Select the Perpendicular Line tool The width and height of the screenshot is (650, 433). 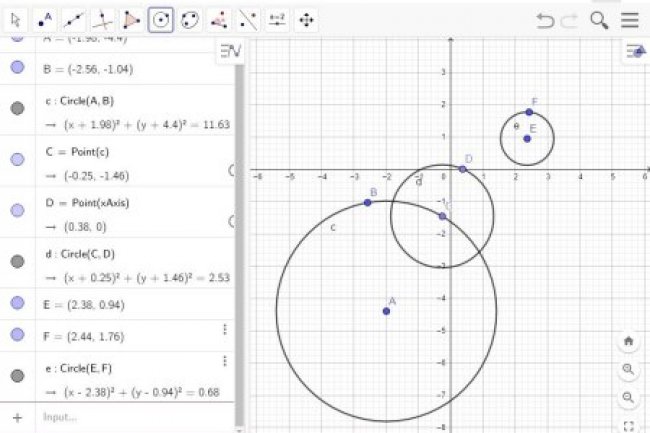point(103,19)
